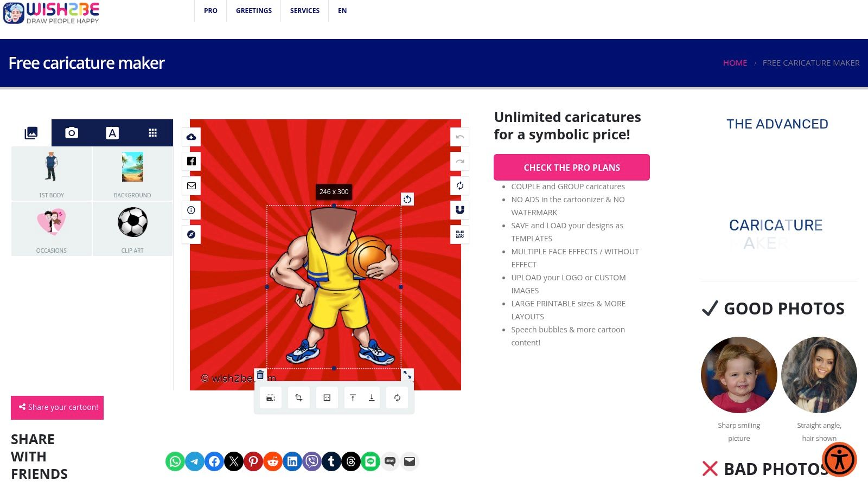The width and height of the screenshot is (868, 488).
Task: Download the cartoon with cloud icon
Action: coord(191,137)
